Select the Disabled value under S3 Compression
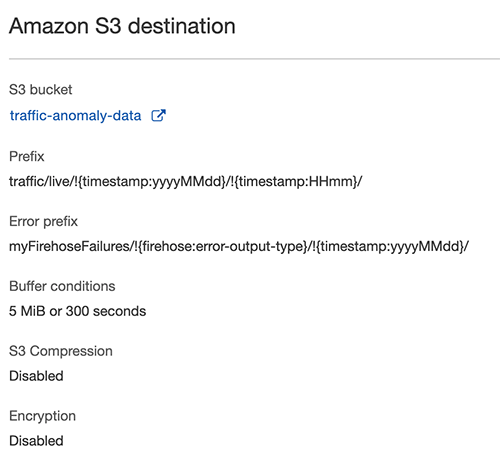The width and height of the screenshot is (500, 469). click(x=36, y=376)
